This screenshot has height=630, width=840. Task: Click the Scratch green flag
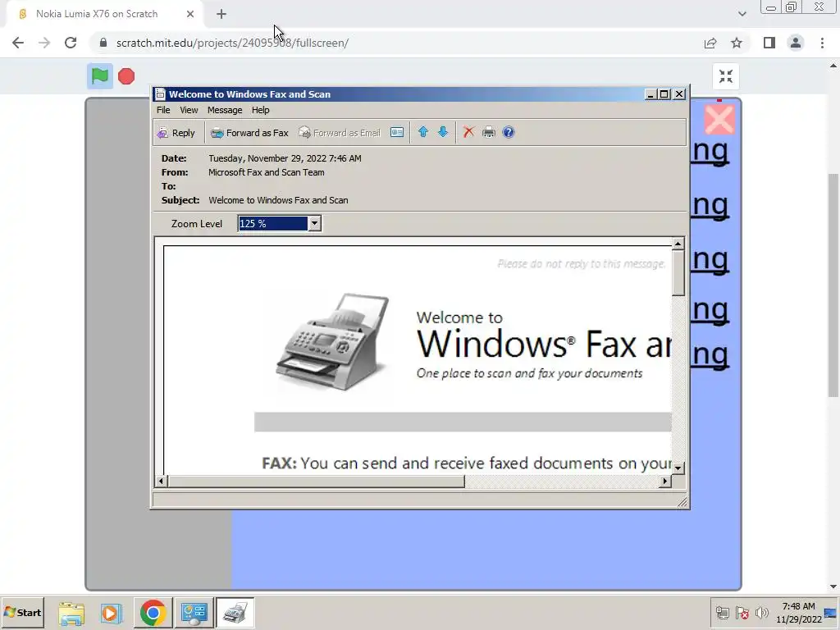coord(99,76)
